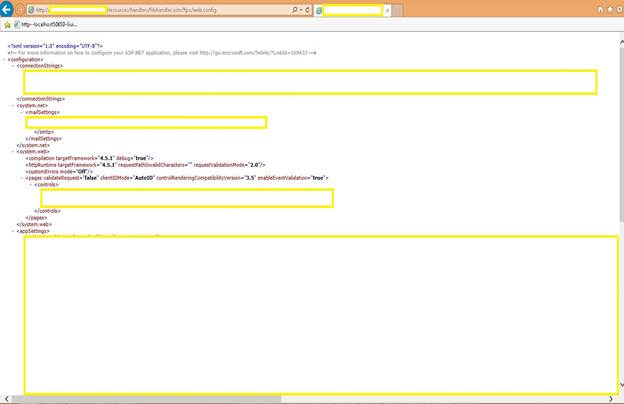Refresh the page with the reload icon
The image size is (624, 404).
click(x=307, y=10)
